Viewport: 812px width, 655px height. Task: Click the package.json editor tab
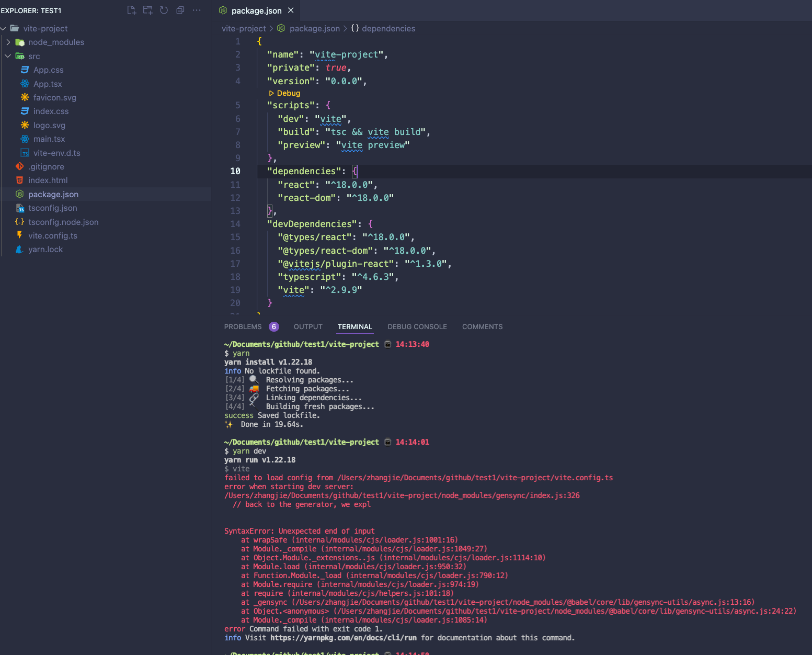click(256, 10)
